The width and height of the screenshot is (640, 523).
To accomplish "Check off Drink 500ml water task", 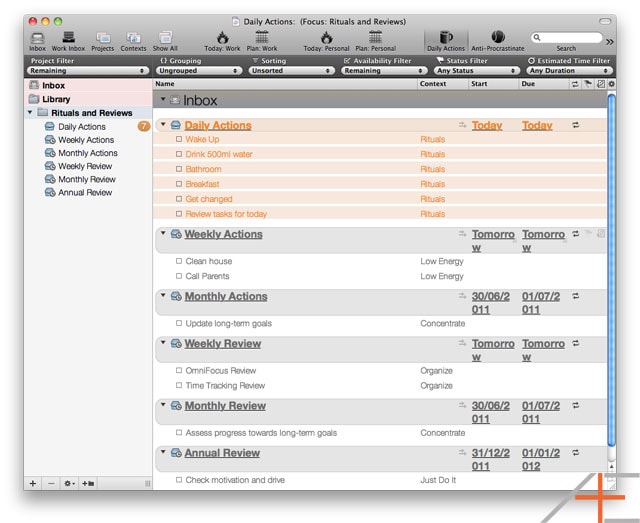I will pos(179,154).
